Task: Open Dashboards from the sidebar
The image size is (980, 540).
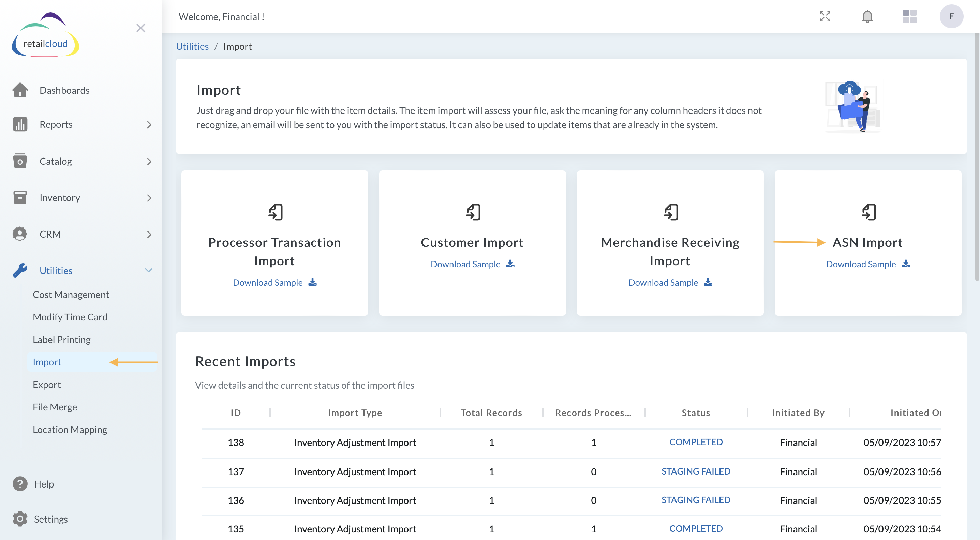Action: click(x=64, y=90)
